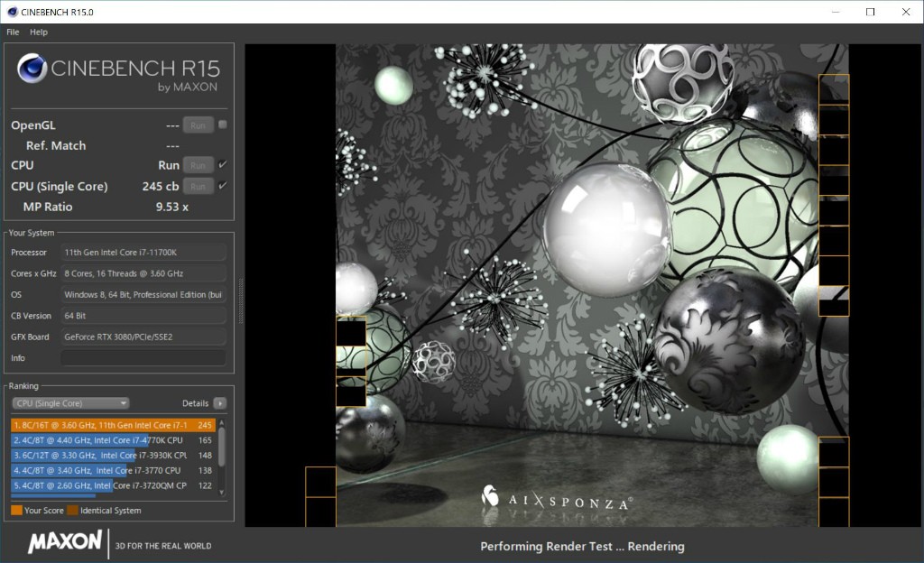
Task: Open the Help menu
Action: click(39, 32)
